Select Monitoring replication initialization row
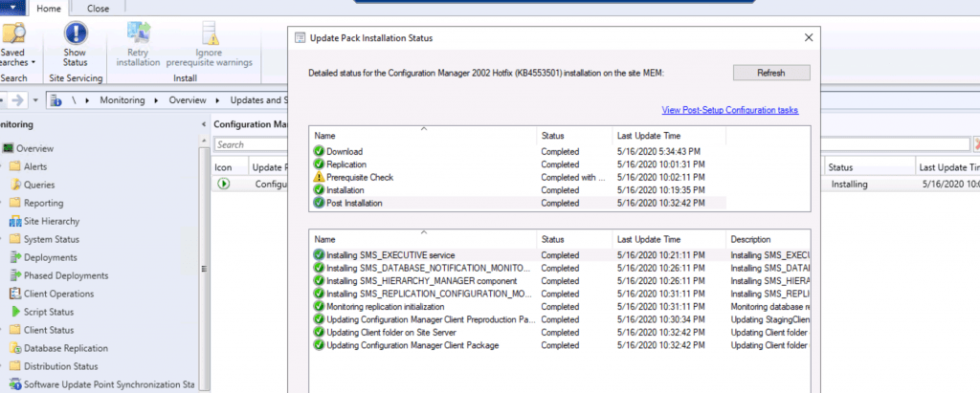980x393 pixels. pyautogui.click(x=561, y=307)
